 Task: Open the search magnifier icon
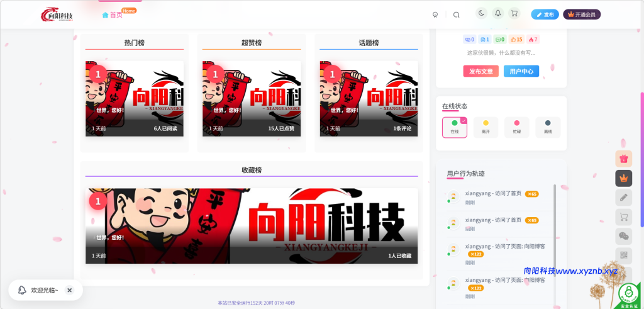point(456,15)
